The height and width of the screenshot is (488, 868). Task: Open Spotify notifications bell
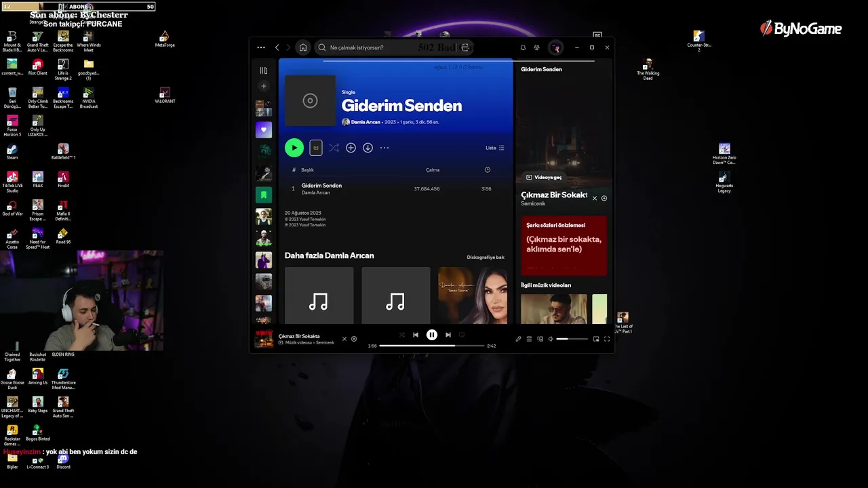click(x=523, y=47)
